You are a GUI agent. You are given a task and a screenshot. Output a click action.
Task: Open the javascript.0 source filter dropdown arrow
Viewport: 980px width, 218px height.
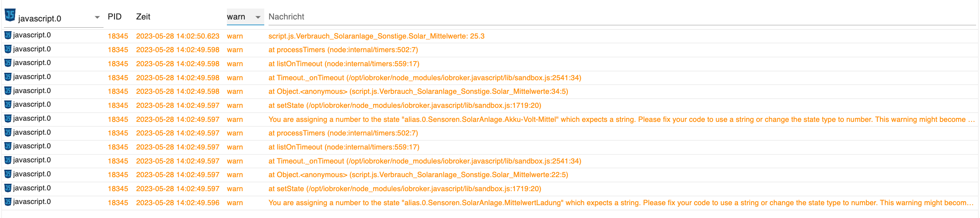pyautogui.click(x=97, y=18)
